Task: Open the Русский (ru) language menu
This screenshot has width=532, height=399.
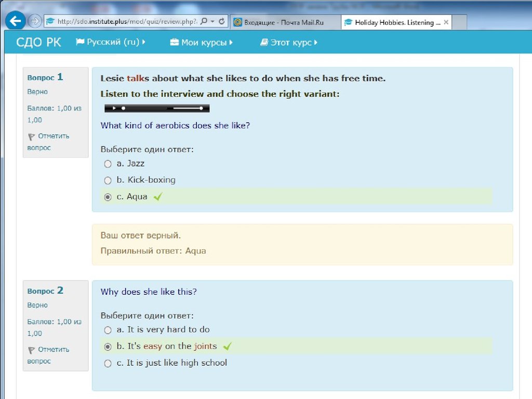Action: (x=111, y=42)
